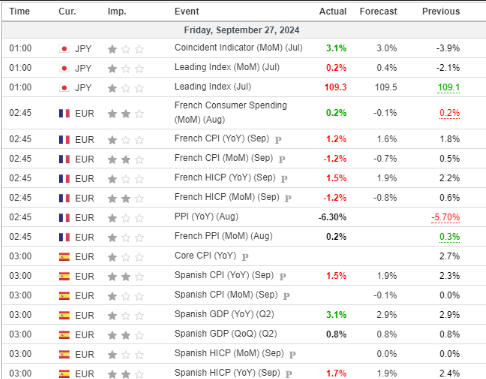486x379 pixels.
Task: Click the Japan flag beside Coincident Indicator
Action: pyautogui.click(x=64, y=49)
